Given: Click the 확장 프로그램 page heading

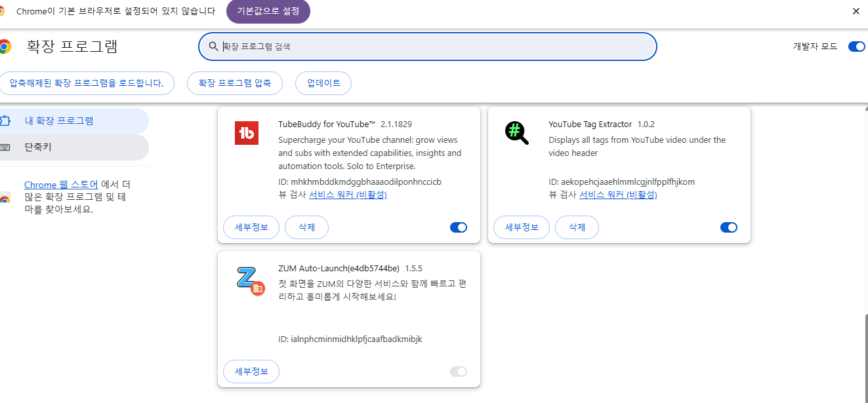Looking at the screenshot, I should [x=72, y=47].
